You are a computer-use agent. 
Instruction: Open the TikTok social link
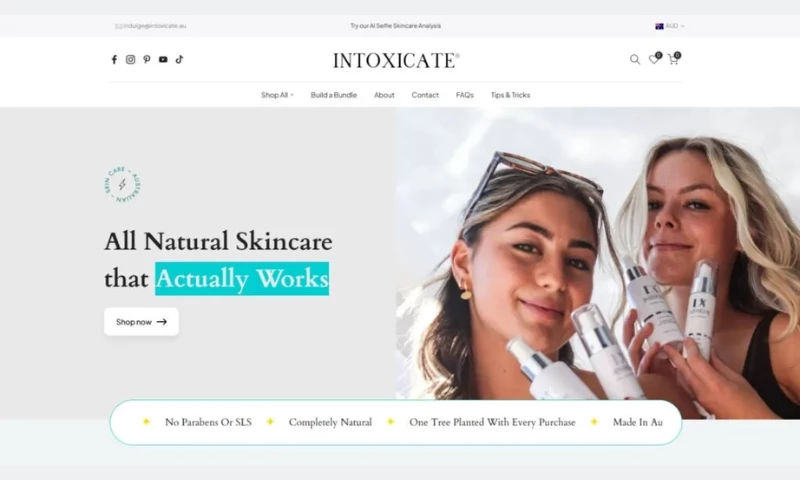(180, 60)
